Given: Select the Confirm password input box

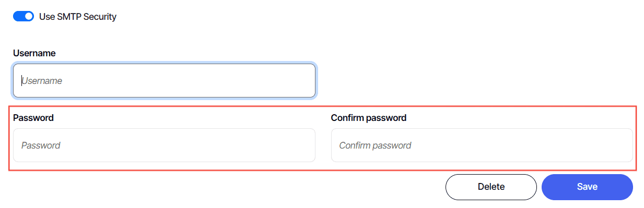Looking at the screenshot, I should point(482,145).
